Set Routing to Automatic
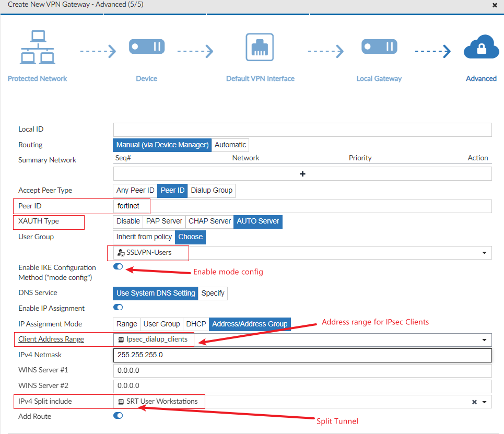 click(230, 145)
